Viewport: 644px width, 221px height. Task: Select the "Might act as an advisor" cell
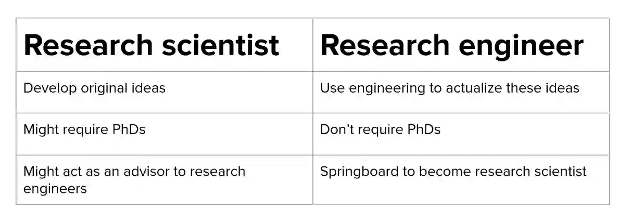pyautogui.click(x=134, y=179)
